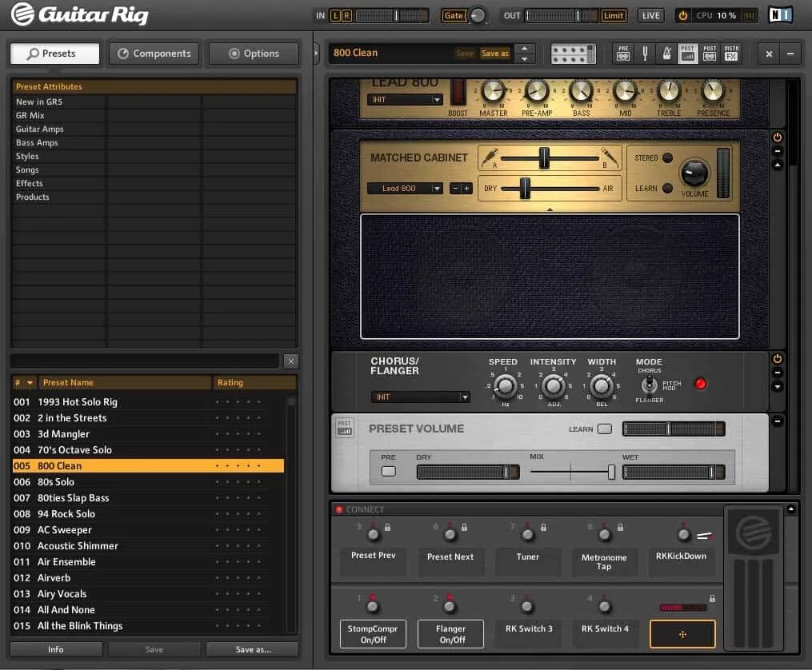Toggle the noise Gate button
812x670 pixels.
tap(454, 15)
